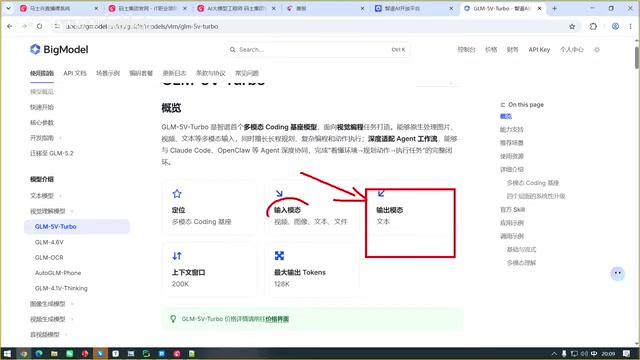
Task: Click the expand icon above 最大输出 Tokens
Action: coord(279,256)
